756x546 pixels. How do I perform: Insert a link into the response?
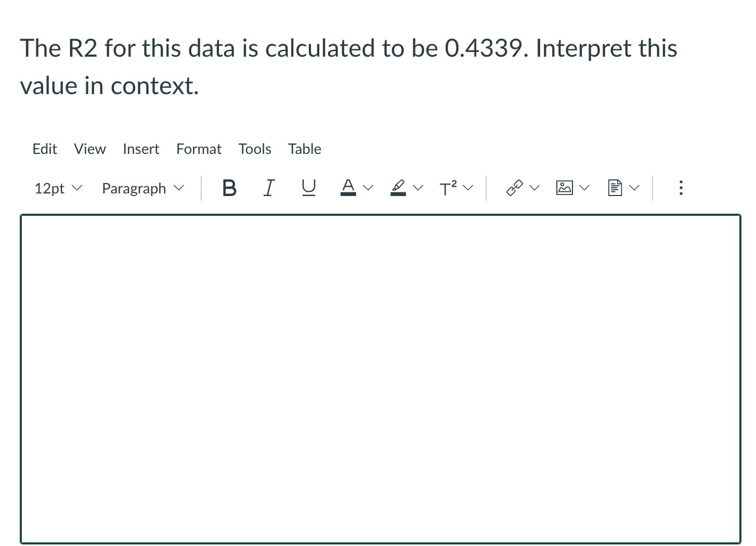(x=514, y=187)
